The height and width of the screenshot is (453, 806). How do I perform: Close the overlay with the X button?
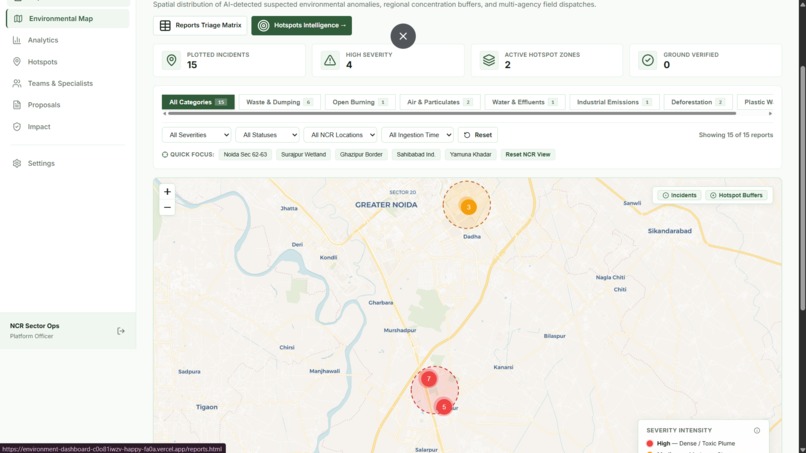tap(403, 36)
